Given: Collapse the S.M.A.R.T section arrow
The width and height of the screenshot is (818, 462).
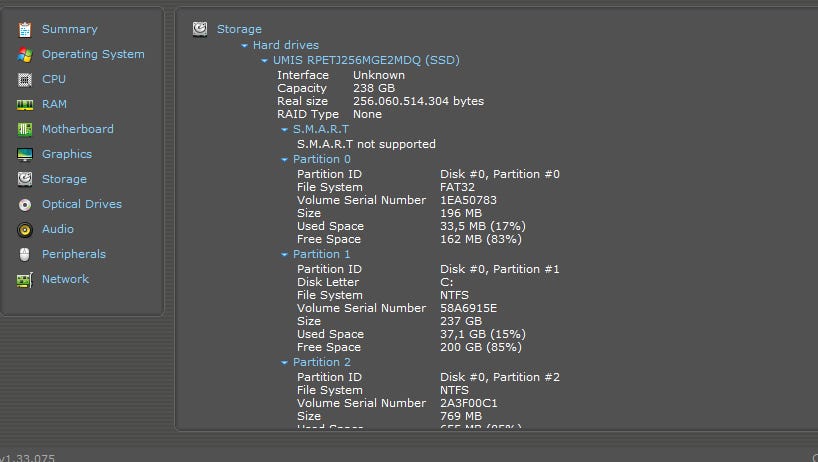Looking at the screenshot, I should pos(284,130).
